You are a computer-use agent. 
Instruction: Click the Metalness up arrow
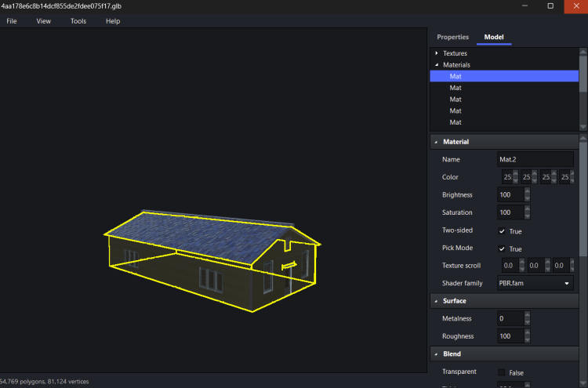pyautogui.click(x=527, y=315)
